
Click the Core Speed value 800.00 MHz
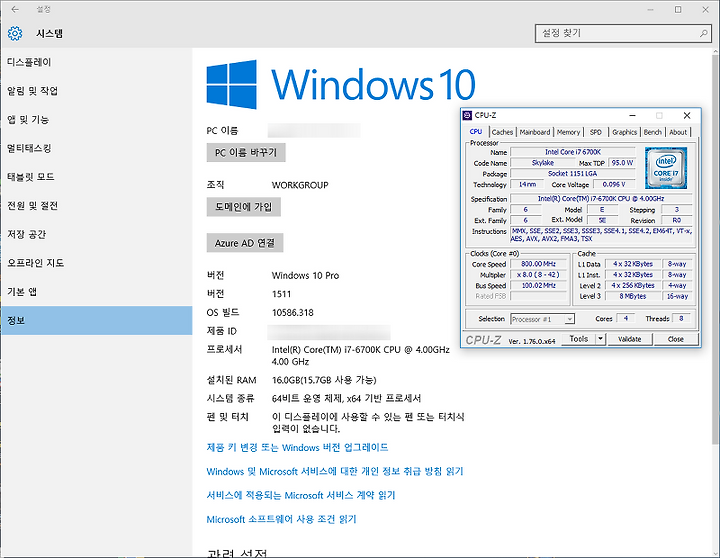[538, 264]
